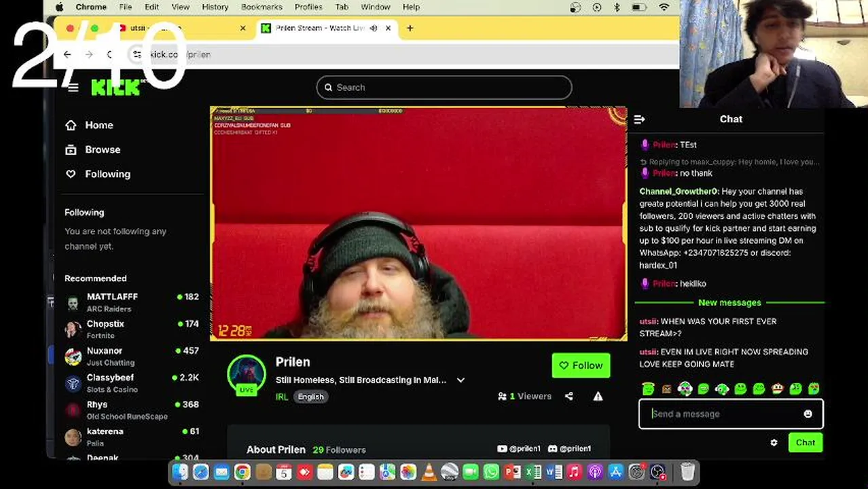868x489 pixels.
Task: Open the File menu
Action: click(126, 7)
